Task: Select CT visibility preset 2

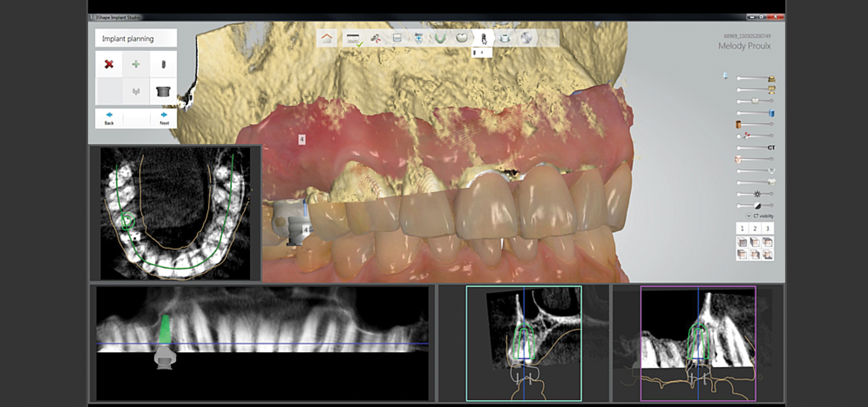Action: (x=755, y=229)
